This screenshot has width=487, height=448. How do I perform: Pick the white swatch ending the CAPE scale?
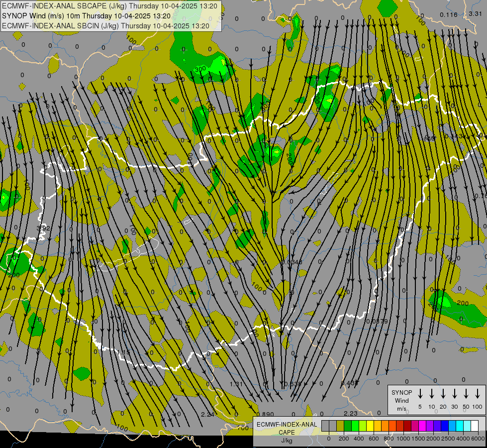[475, 426]
